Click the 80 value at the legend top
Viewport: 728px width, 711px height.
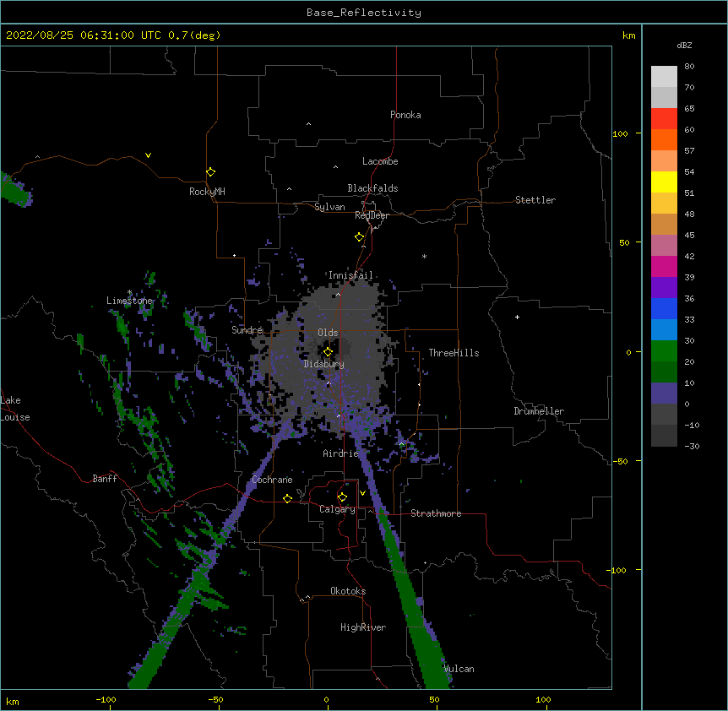click(x=689, y=67)
